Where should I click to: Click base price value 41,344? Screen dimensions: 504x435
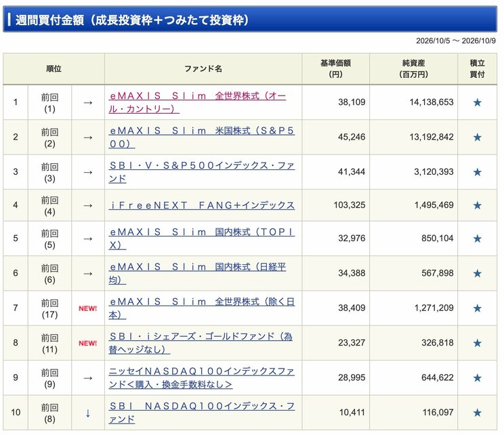[x=352, y=171]
